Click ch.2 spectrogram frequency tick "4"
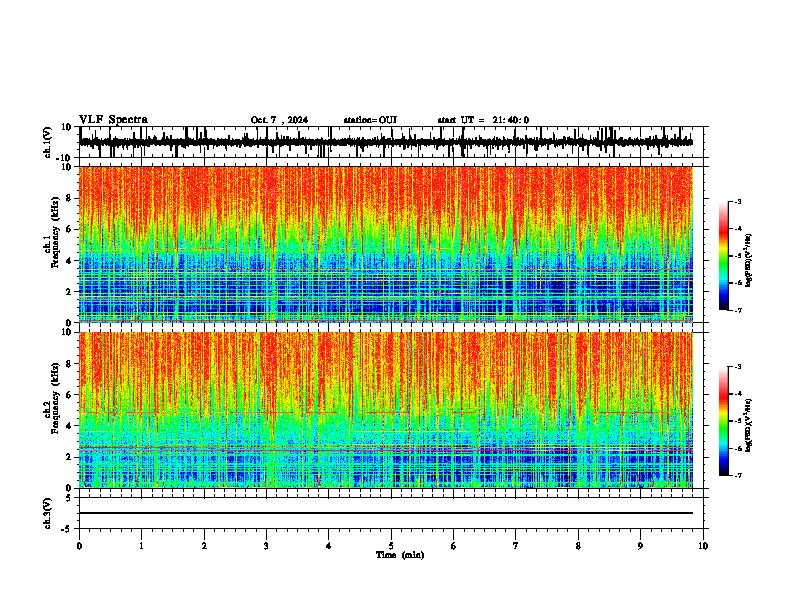The width and height of the screenshot is (792, 612). tap(70, 426)
